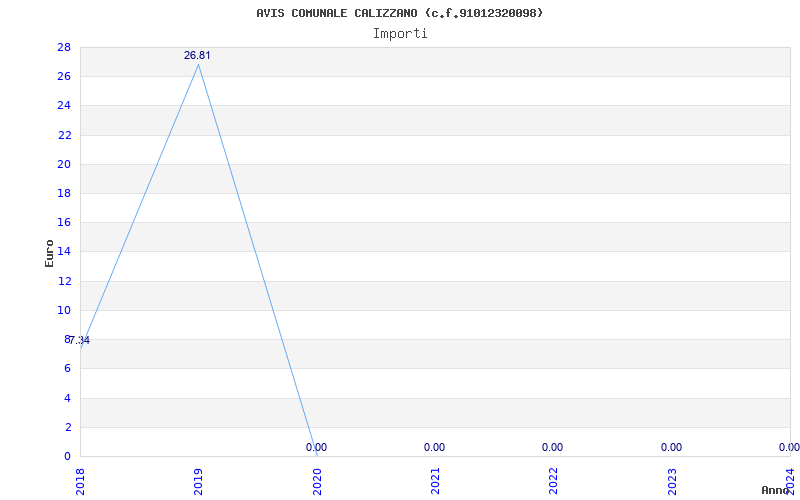Click the 2023 x-axis label
The height and width of the screenshot is (500, 800).
coord(672,482)
